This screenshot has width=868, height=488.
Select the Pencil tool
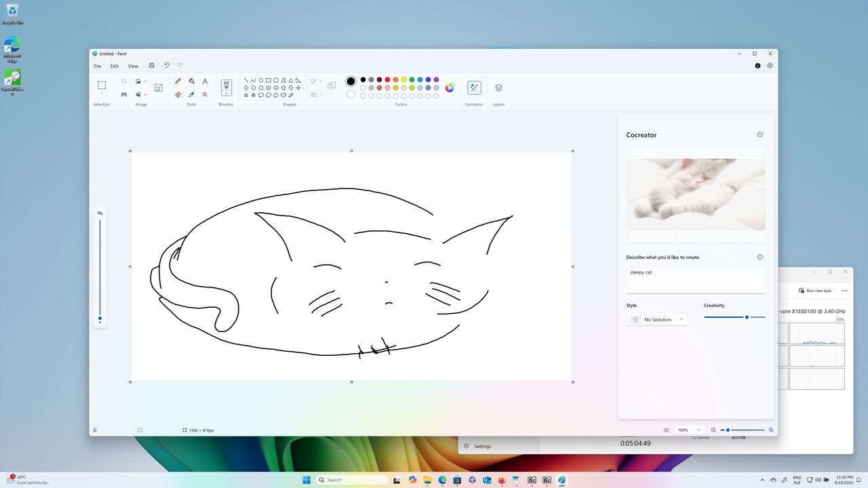178,81
